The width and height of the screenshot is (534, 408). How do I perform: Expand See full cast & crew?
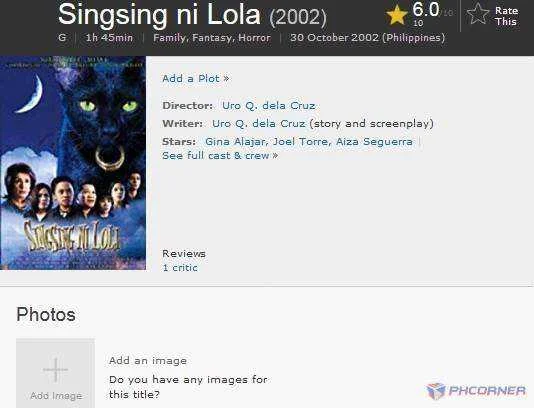coord(220,156)
